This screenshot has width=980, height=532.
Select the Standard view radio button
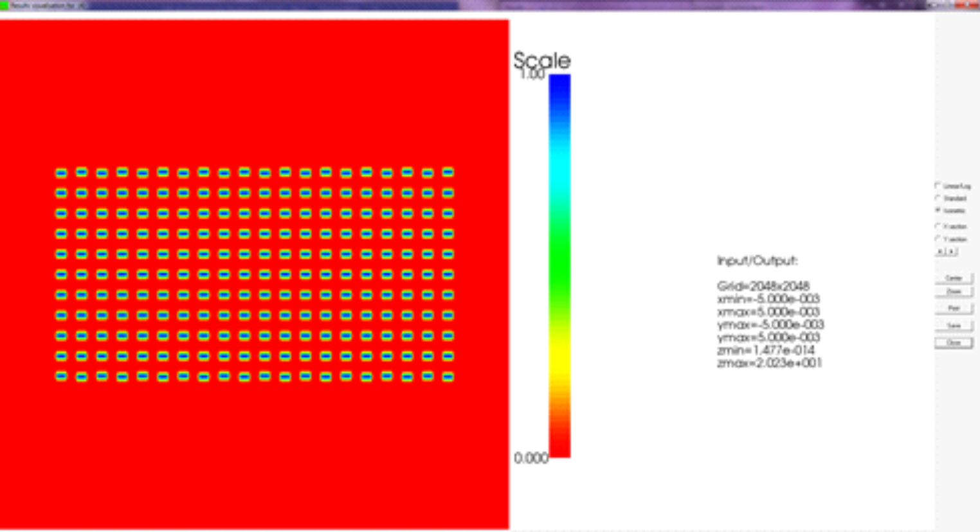point(938,198)
